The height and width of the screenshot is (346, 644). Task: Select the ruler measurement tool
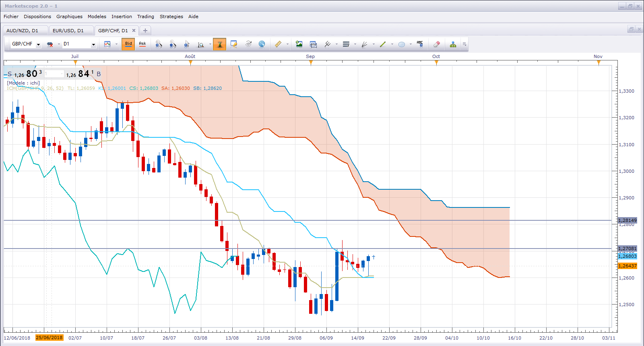(x=278, y=44)
